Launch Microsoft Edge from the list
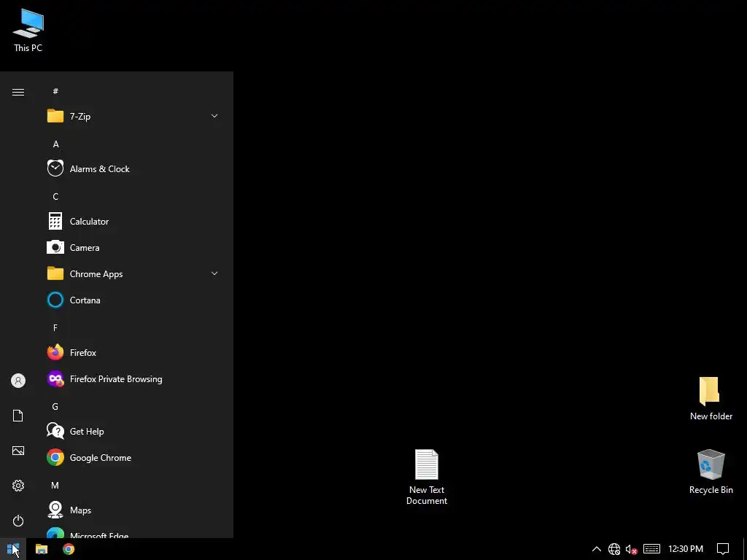 [133, 533]
